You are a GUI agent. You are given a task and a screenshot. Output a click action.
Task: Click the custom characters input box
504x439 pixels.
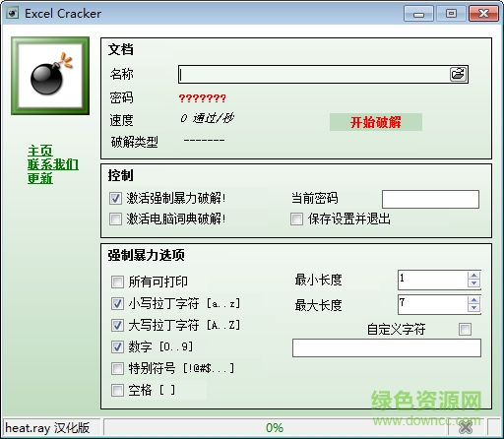pos(387,348)
